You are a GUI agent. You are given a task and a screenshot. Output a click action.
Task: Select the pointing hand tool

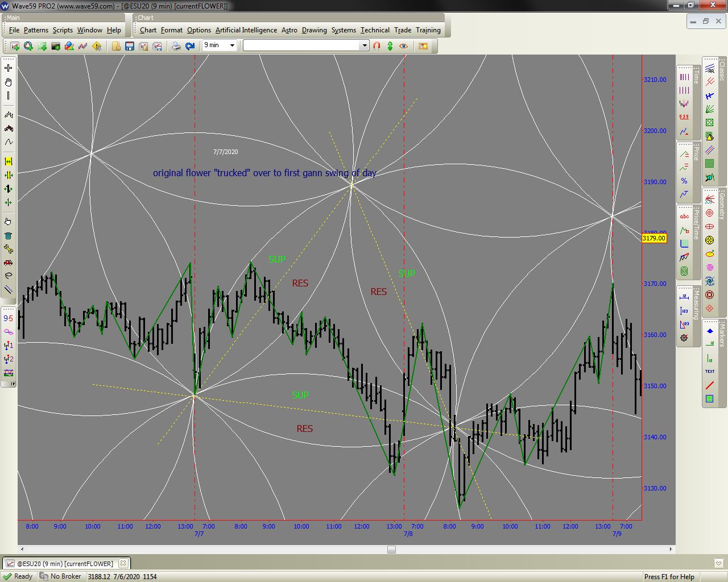click(x=9, y=222)
